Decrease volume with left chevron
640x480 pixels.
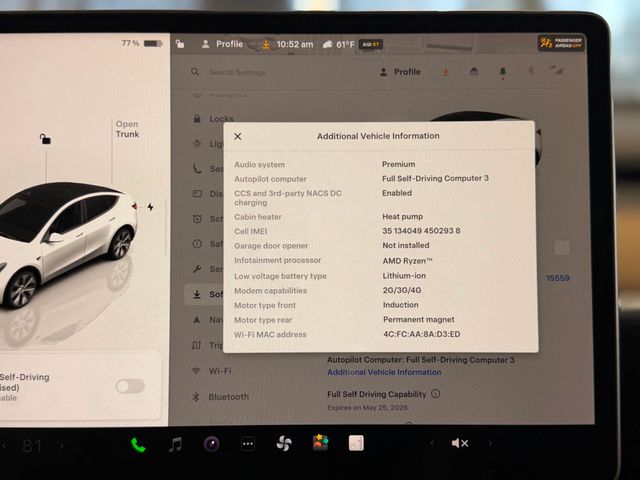[432, 443]
